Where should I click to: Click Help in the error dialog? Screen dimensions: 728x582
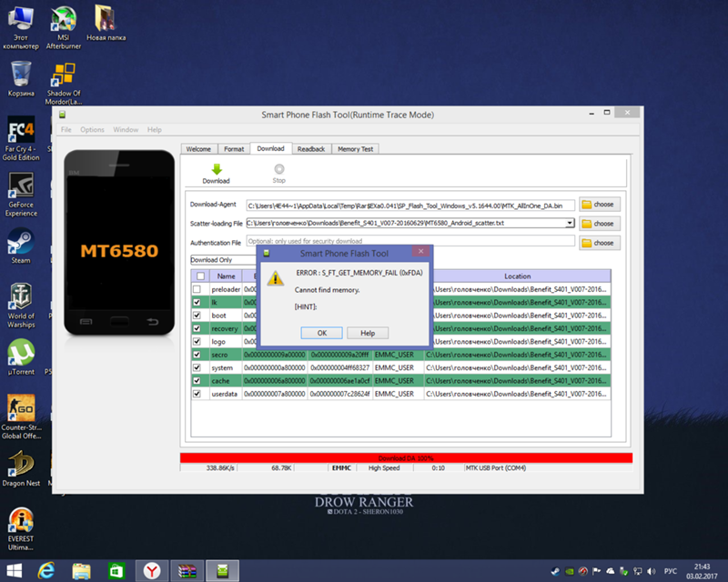[x=368, y=333]
